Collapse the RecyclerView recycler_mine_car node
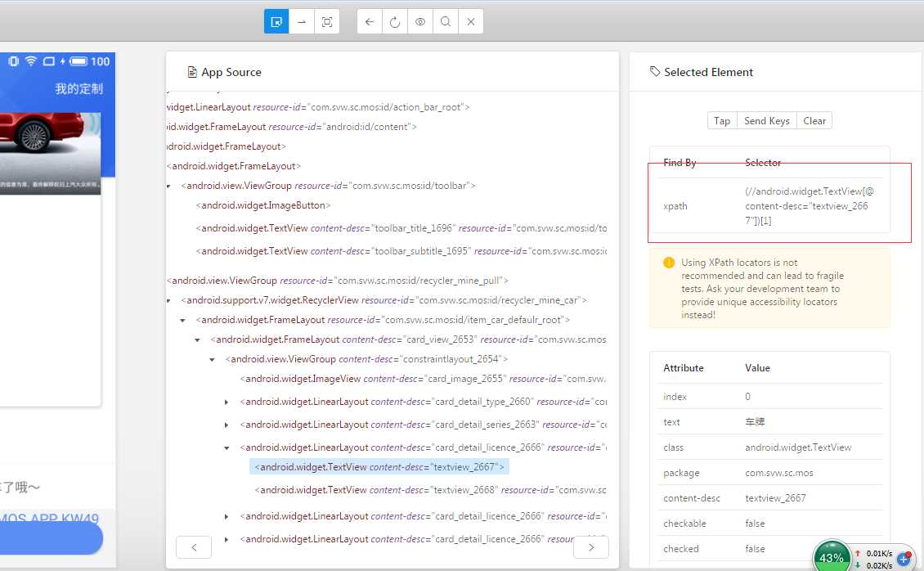The width and height of the screenshot is (924, 571). (x=168, y=300)
